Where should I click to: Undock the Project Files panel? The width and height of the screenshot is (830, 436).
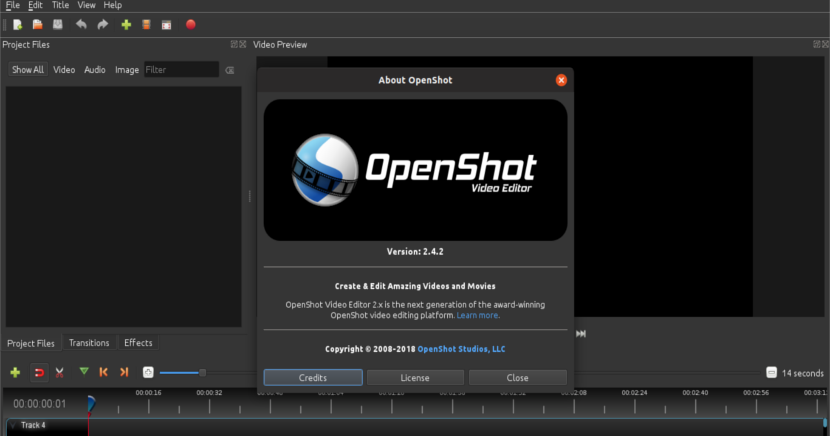234,44
